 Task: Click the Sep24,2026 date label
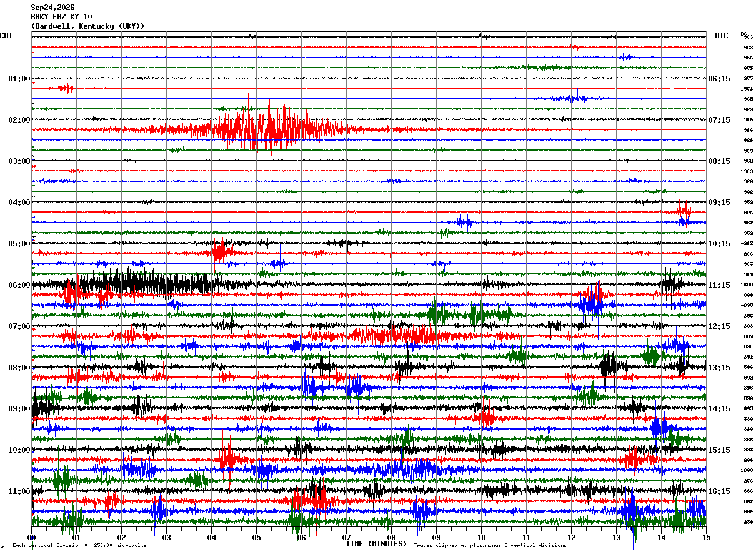[52, 8]
